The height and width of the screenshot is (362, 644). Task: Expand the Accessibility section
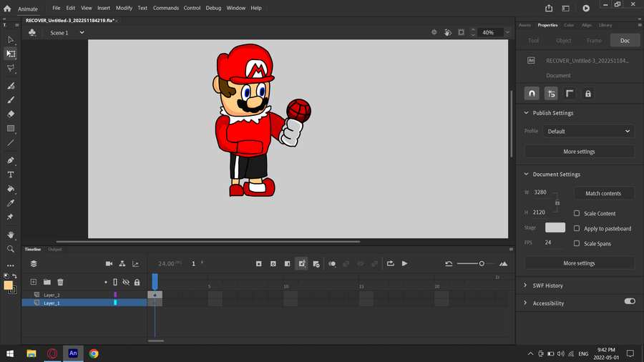(525, 303)
